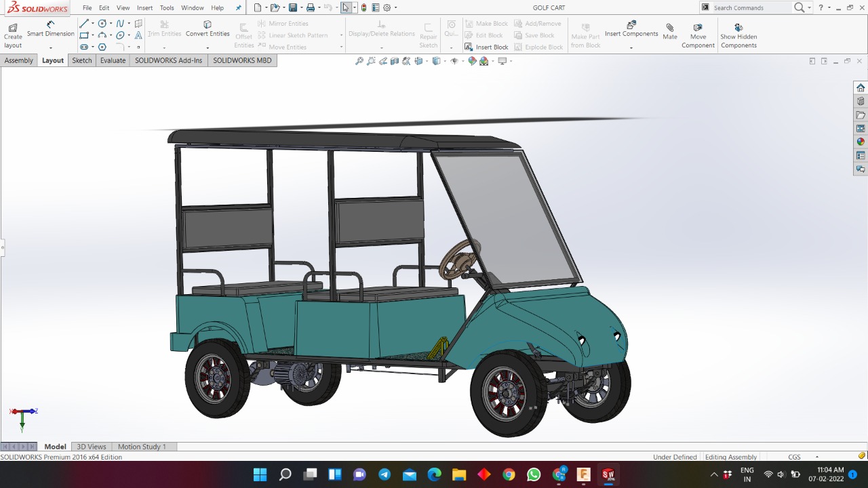Select the Ellipse tool
Screen dimensions: 868x488
[120, 35]
